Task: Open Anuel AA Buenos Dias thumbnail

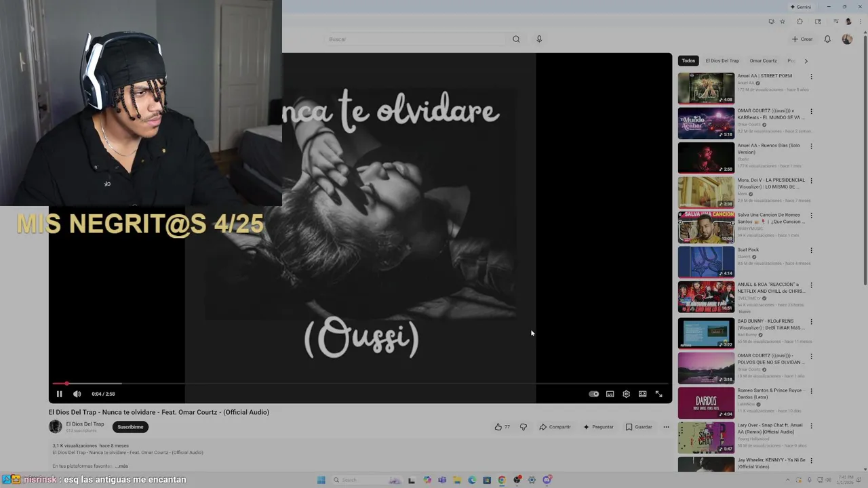Action: click(x=706, y=157)
